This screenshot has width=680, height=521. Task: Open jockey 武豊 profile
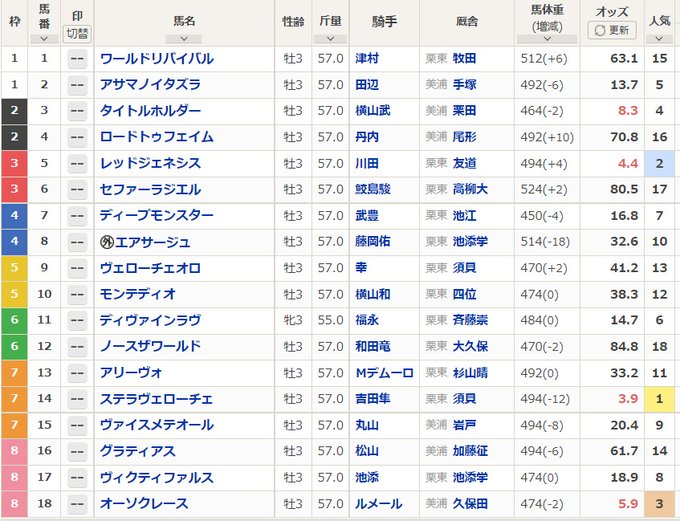click(x=367, y=215)
